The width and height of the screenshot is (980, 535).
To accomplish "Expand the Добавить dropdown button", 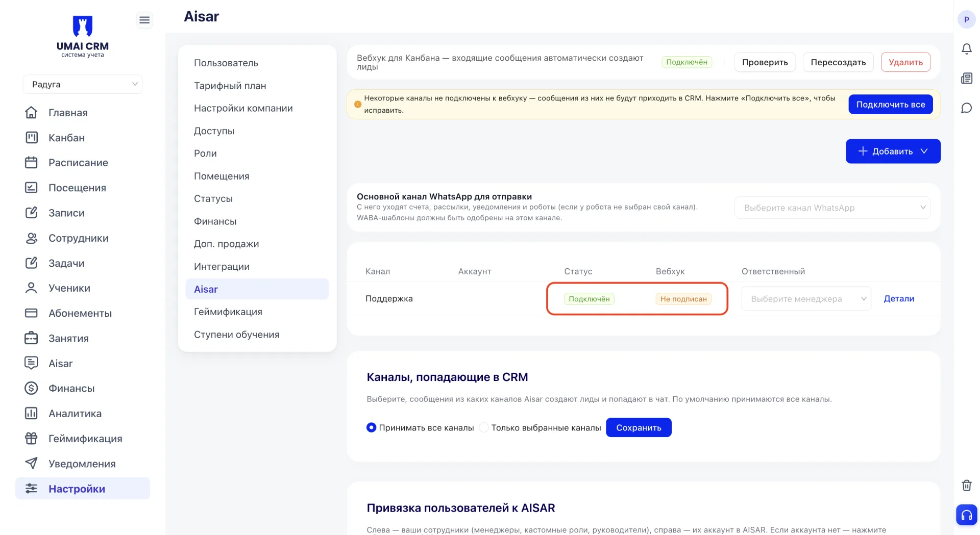I will click(893, 151).
